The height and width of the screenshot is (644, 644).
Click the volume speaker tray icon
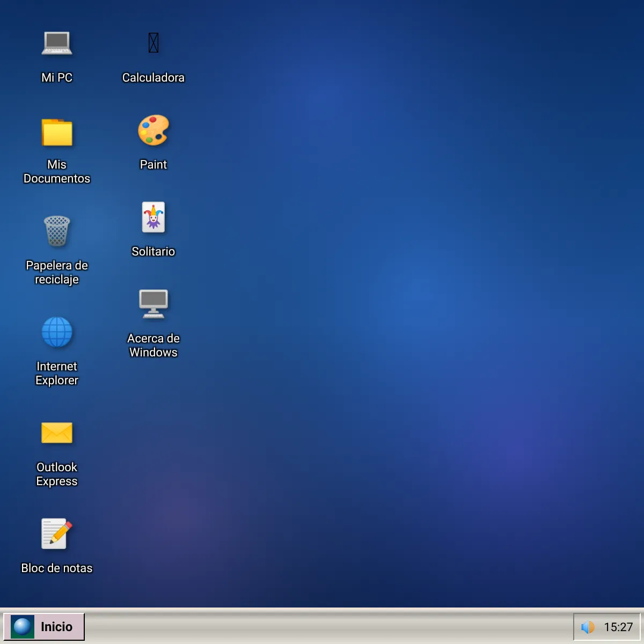[588, 627]
